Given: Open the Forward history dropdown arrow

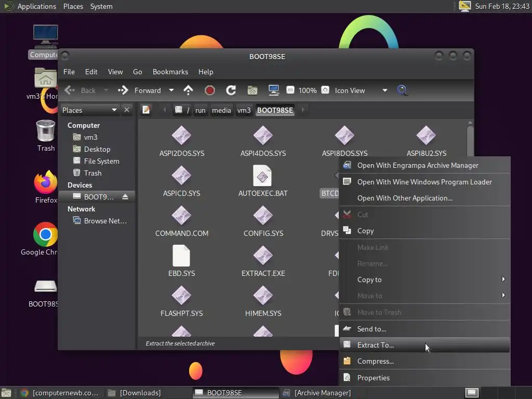Looking at the screenshot, I should point(171,90).
